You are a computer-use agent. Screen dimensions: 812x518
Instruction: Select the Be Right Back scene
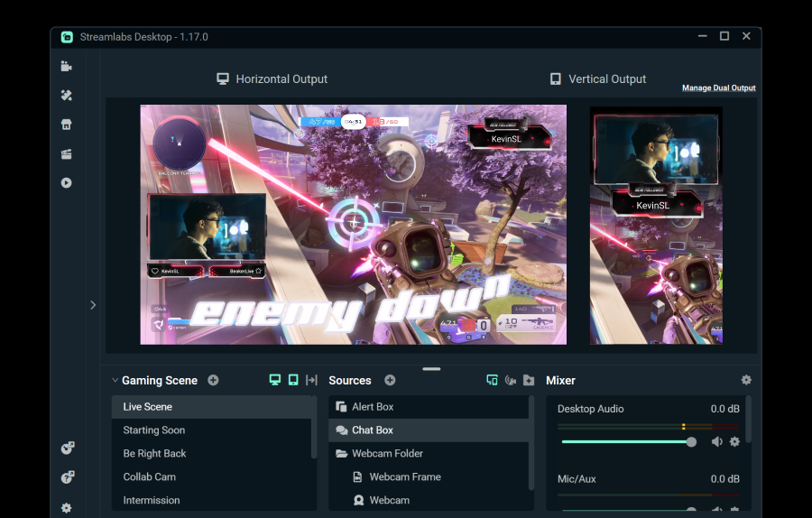[211, 453]
